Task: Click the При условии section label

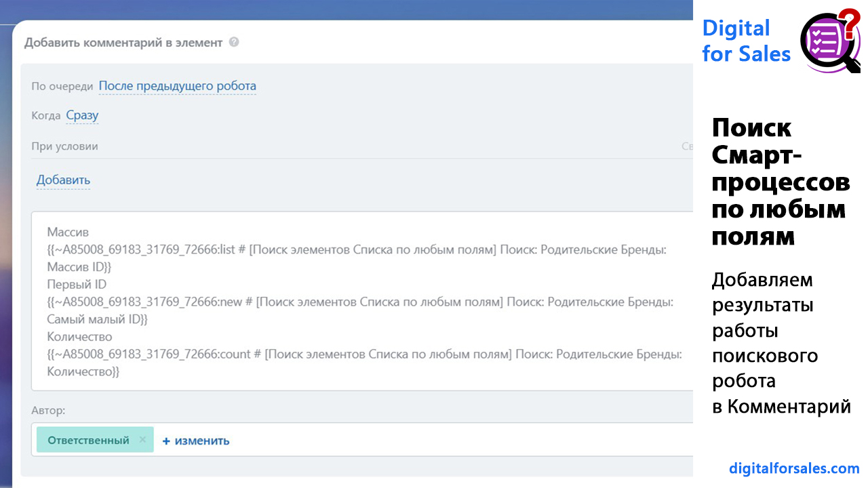Action: click(x=64, y=146)
